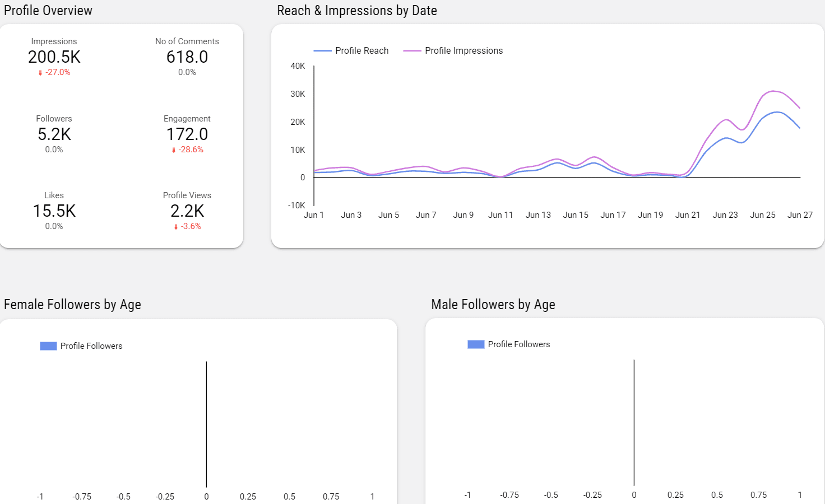Click the Followers 5.2K metric
The image size is (825, 504).
tap(54, 134)
